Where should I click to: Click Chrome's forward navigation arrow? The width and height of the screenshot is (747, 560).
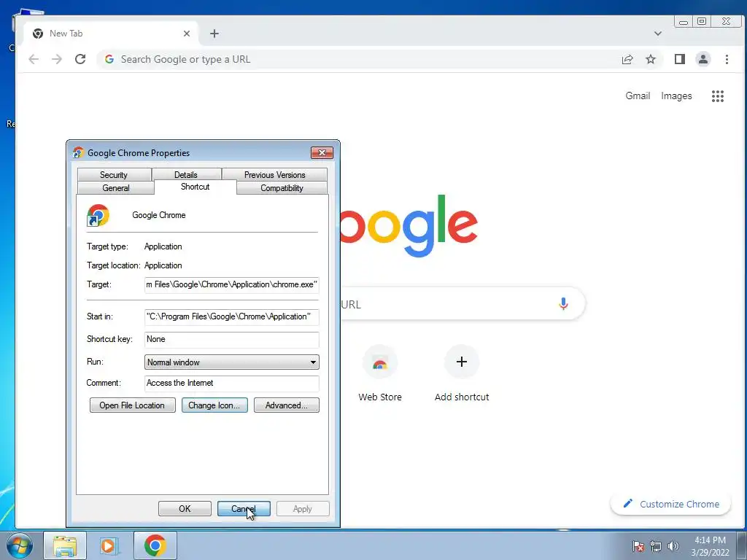(57, 59)
